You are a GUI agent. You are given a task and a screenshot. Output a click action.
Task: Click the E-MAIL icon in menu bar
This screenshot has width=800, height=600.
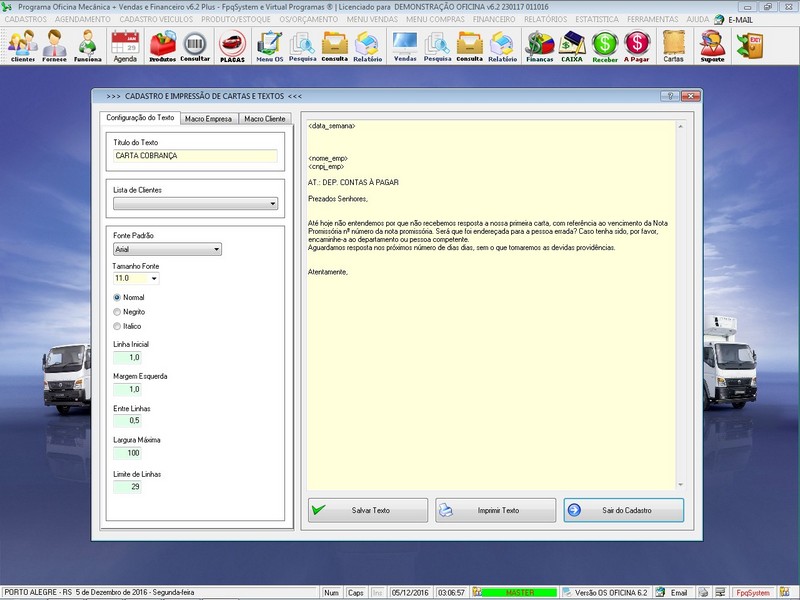point(719,19)
